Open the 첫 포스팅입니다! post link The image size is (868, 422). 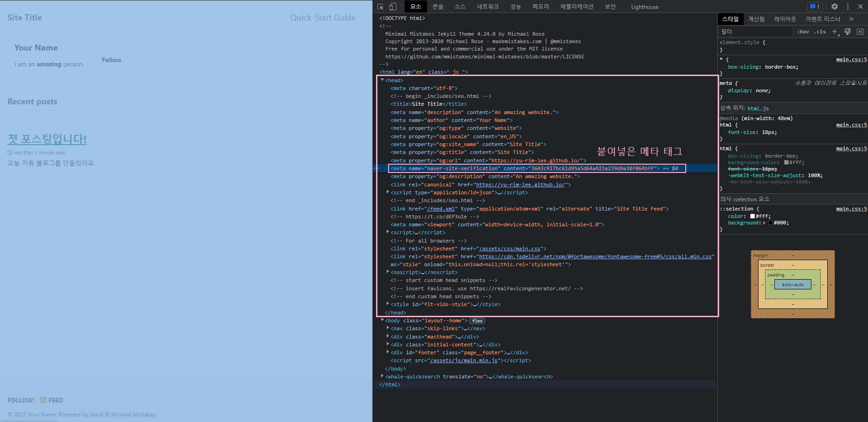click(47, 139)
